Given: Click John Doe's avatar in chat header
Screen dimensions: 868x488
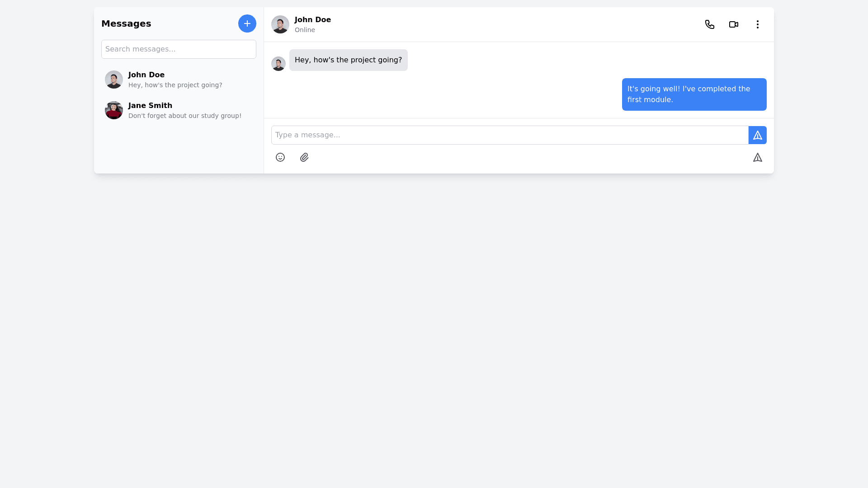Looking at the screenshot, I should tap(280, 24).
